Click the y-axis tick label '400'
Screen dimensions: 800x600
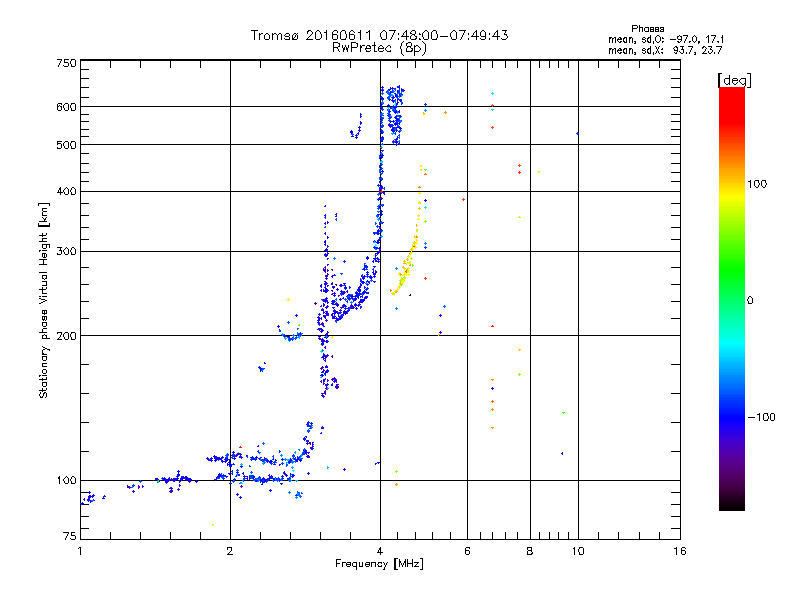tap(66, 192)
